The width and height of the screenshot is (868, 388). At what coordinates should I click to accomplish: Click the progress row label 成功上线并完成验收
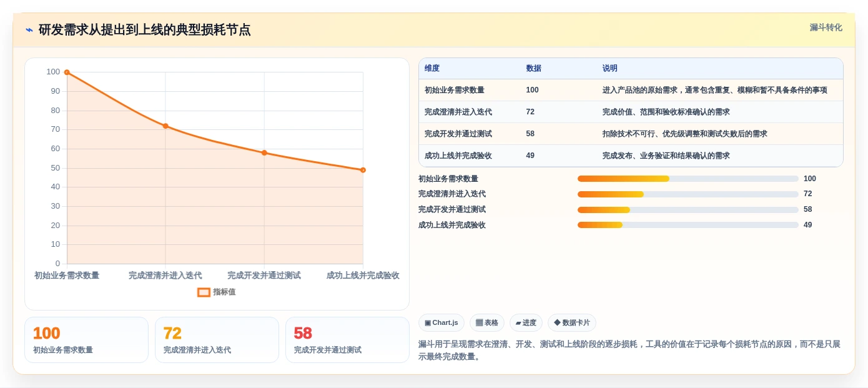click(452, 225)
